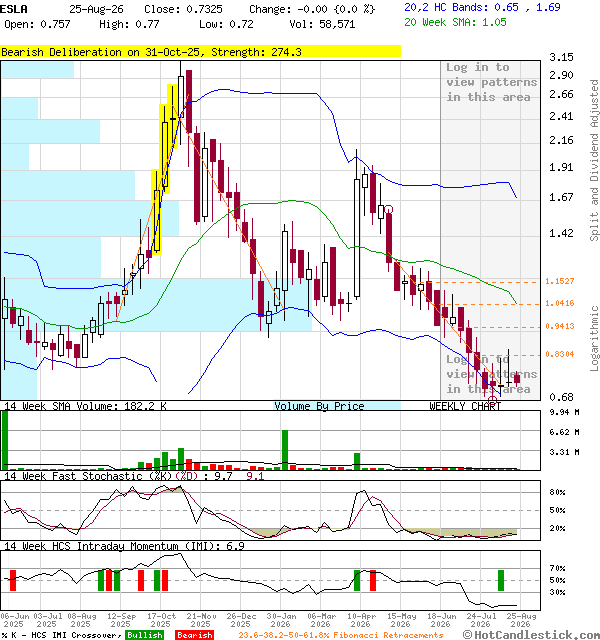
Task: Click the Bearish legend box at bottom
Action: [194, 635]
